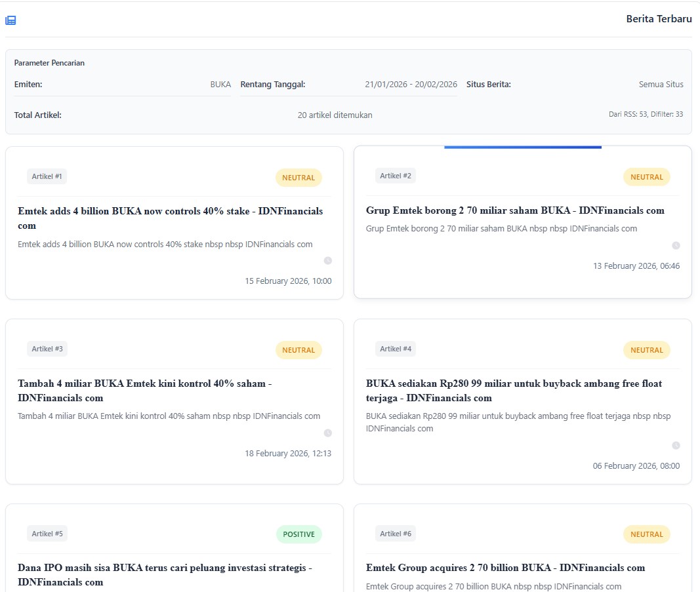Click the 'Berita Terbaru' header title
Image resolution: width=700 pixels, height=592 pixels.
659,19
